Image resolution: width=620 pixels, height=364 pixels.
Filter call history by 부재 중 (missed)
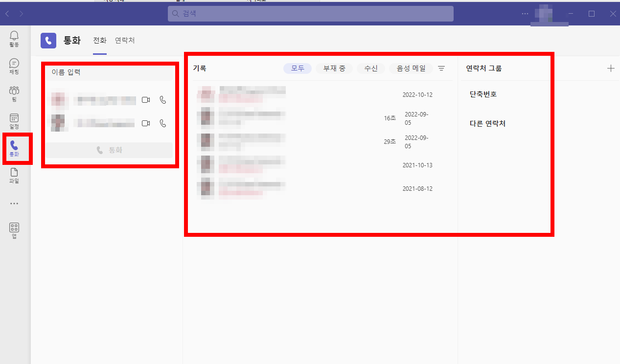coord(334,68)
